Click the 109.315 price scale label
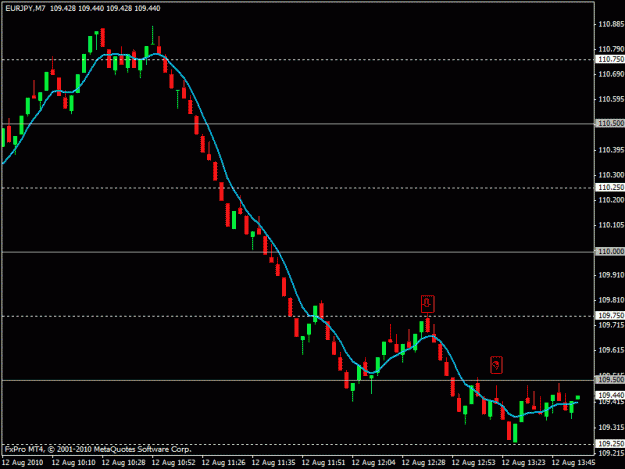 pos(611,428)
